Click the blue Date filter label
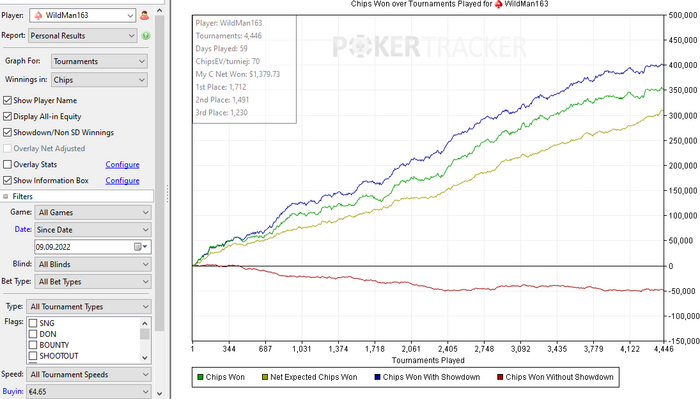700x399 pixels. (23, 229)
